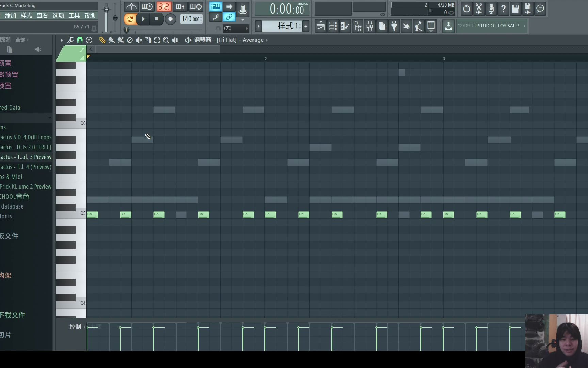Select the Paint drum sequence tool
Viewport: 588px width, 368px height.
(x=120, y=40)
